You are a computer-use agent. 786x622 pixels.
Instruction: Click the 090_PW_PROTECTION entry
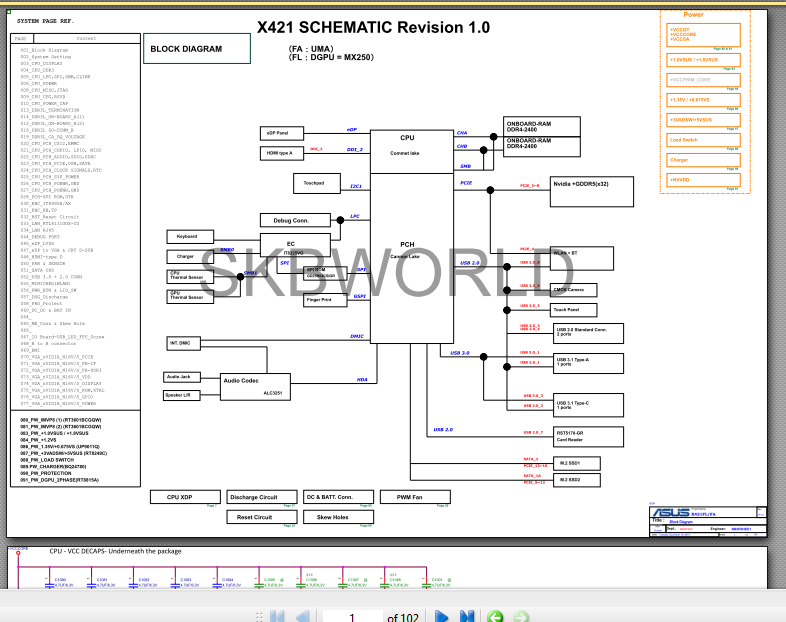[x=46, y=473]
